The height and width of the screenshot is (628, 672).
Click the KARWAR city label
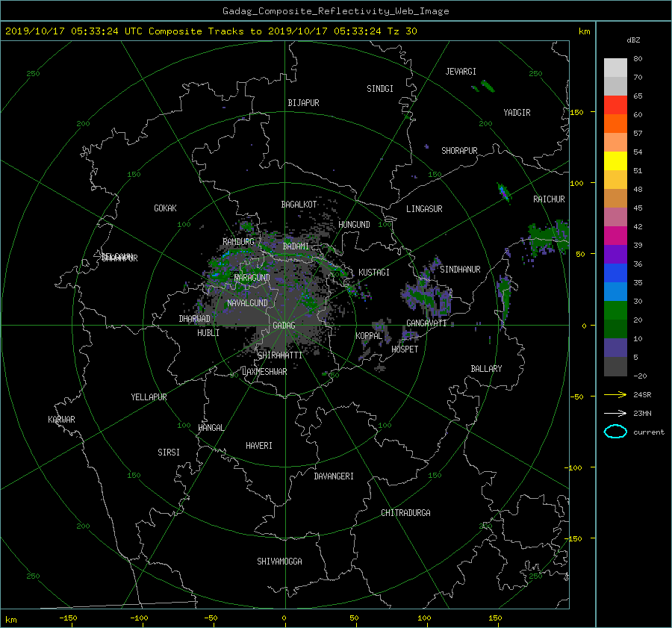tap(61, 420)
